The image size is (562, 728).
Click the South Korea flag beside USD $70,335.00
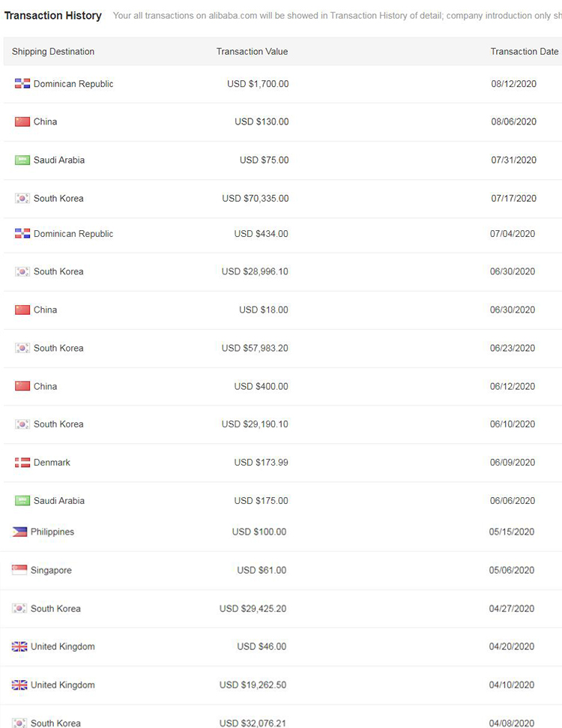(22, 199)
